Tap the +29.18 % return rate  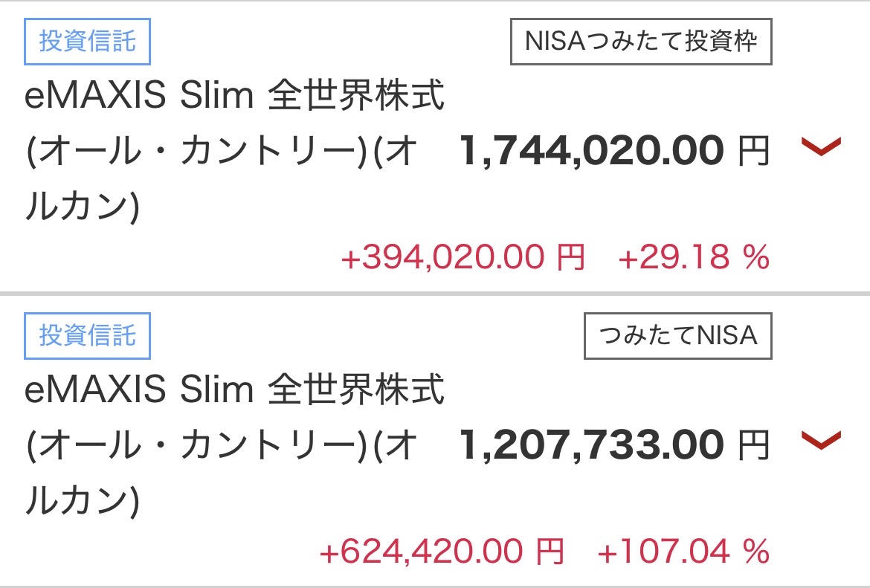(693, 259)
